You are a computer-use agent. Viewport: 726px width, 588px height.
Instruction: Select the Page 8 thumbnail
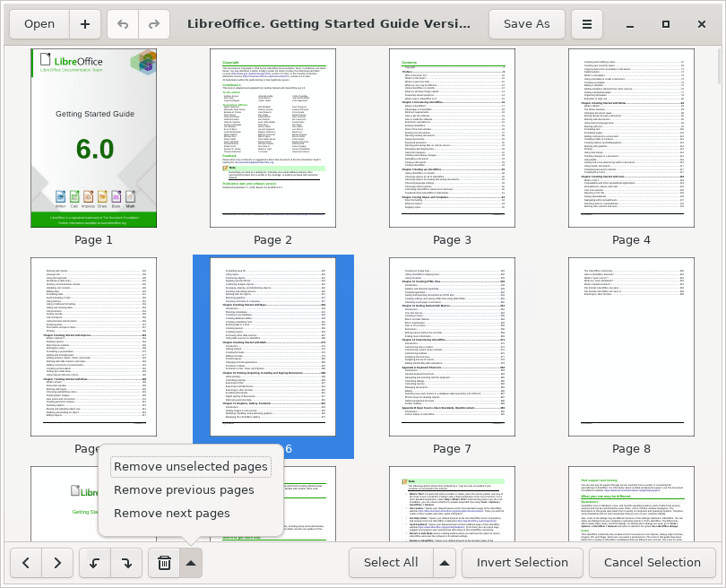(631, 347)
